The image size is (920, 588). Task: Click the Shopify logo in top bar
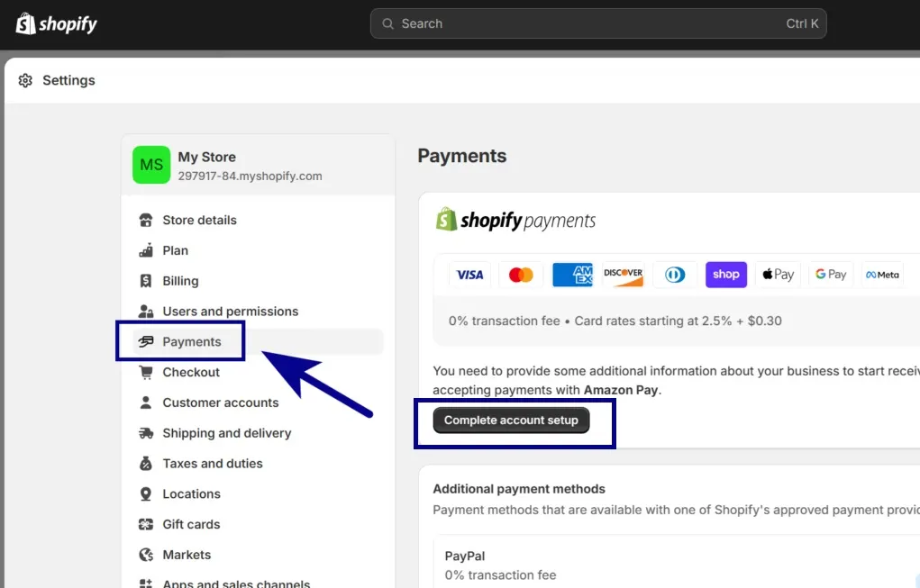coord(56,24)
